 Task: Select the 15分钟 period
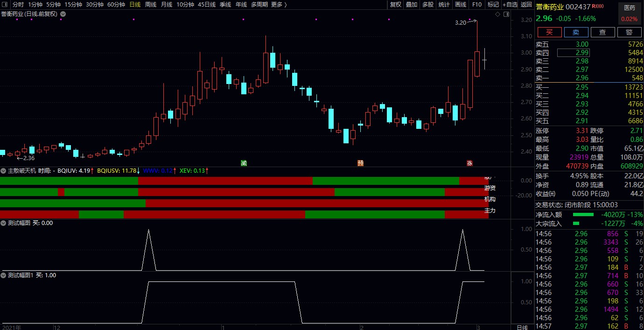tap(73, 5)
